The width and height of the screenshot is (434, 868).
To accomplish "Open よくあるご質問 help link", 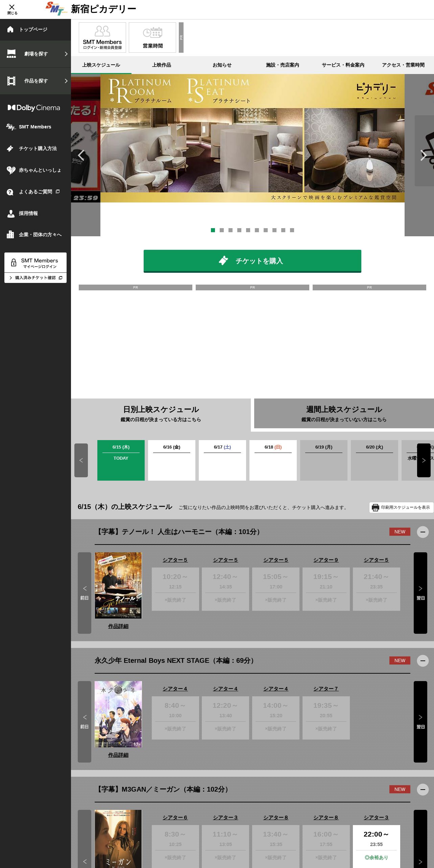I will (35, 192).
